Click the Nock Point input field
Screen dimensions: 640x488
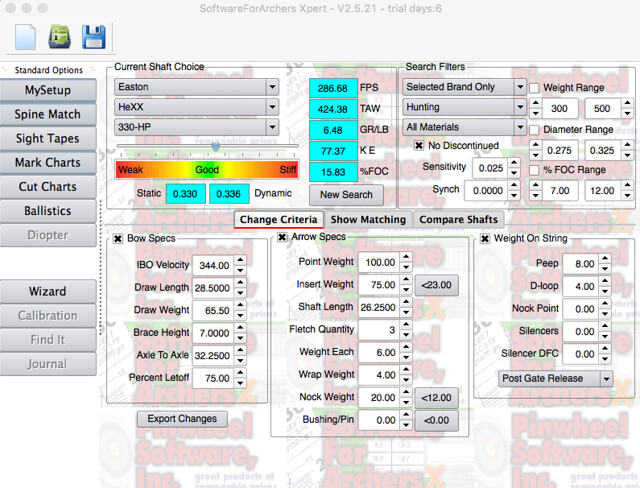click(x=581, y=309)
